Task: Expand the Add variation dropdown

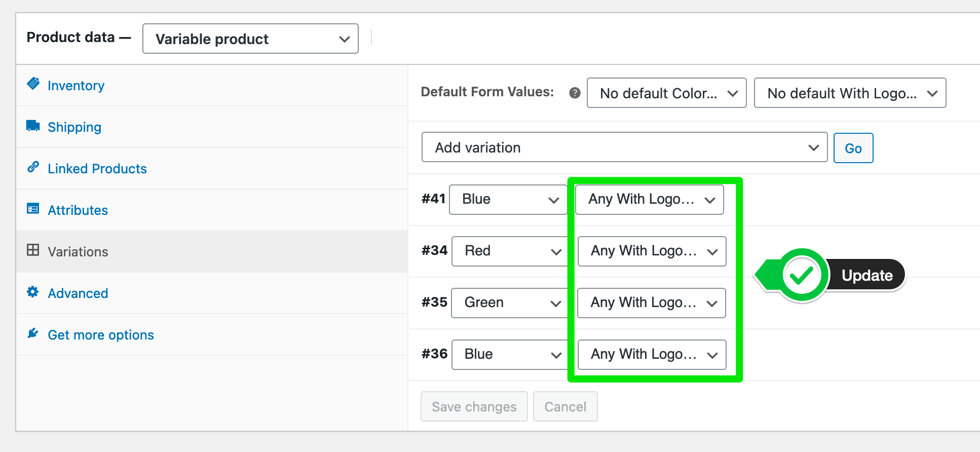Action: point(624,147)
